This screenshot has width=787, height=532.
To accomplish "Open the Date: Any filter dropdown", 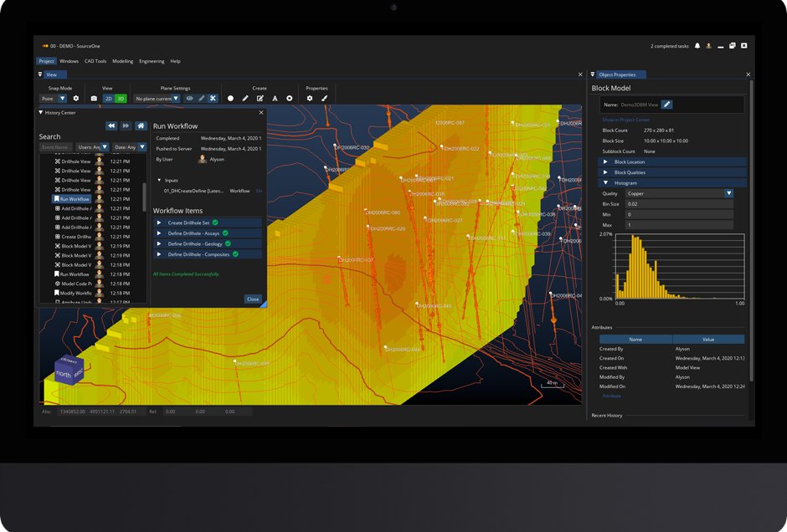I will pos(130,147).
